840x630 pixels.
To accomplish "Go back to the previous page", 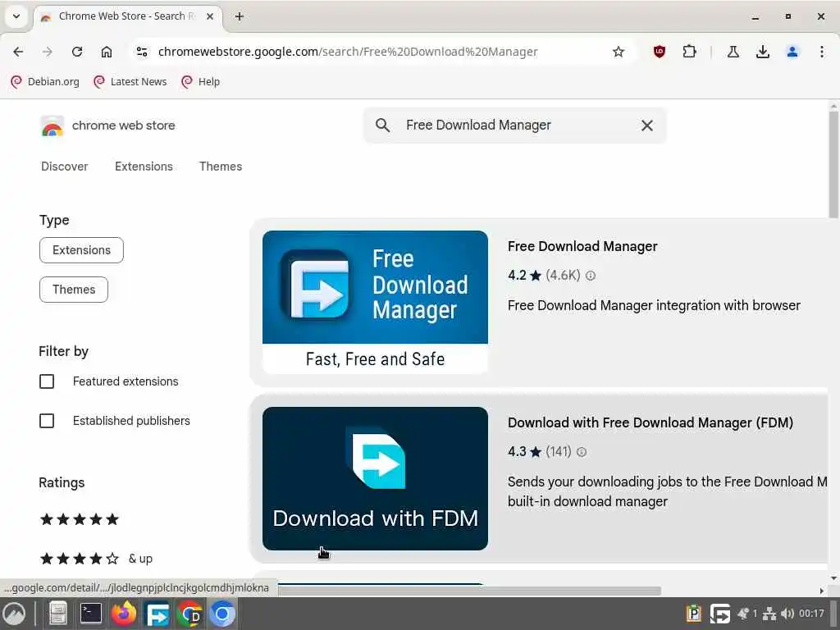I will 18,52.
